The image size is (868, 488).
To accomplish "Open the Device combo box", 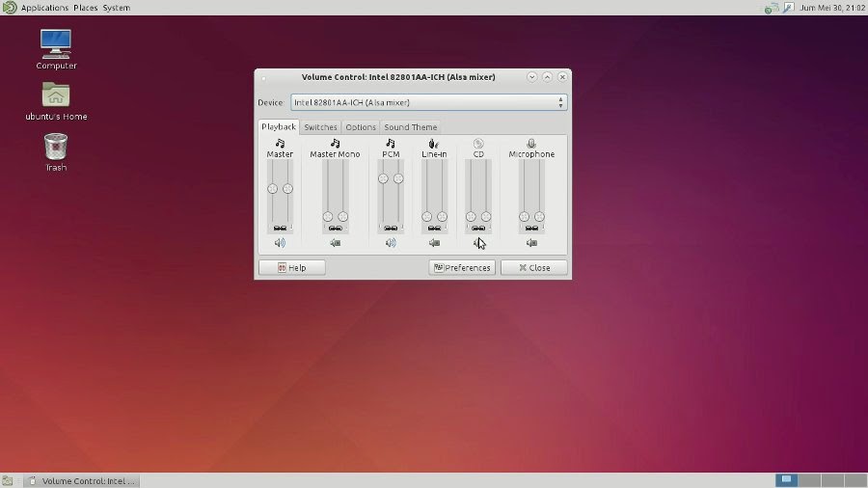I will tap(429, 102).
